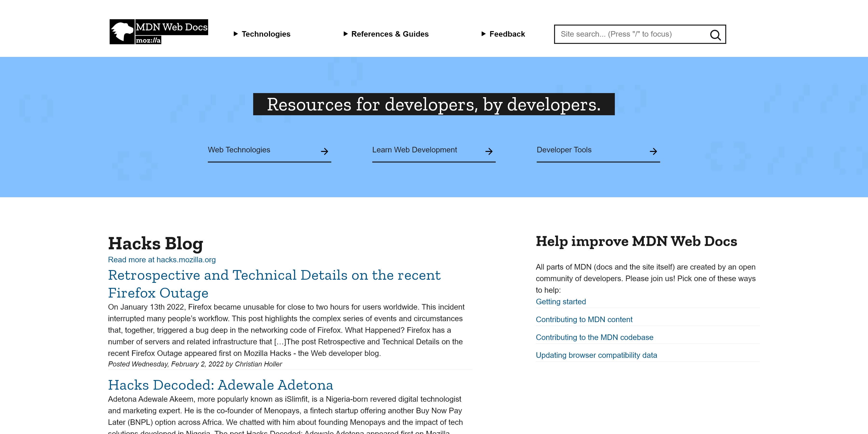Expand the Technologies disclosure triangle
Image resolution: width=868 pixels, height=434 pixels.
[236, 34]
